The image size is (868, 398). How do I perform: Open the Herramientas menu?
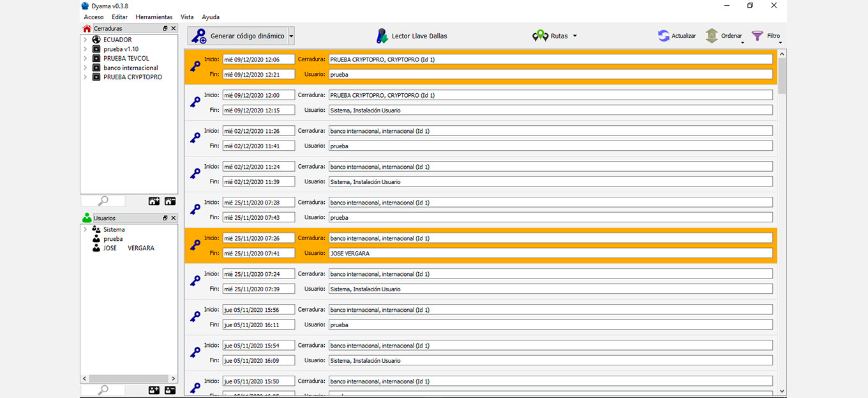coord(154,17)
